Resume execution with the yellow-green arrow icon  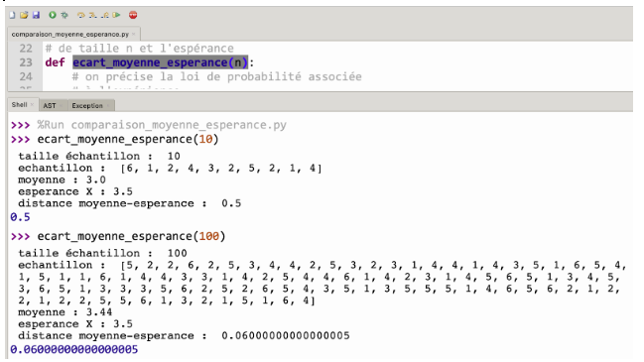coord(117,15)
